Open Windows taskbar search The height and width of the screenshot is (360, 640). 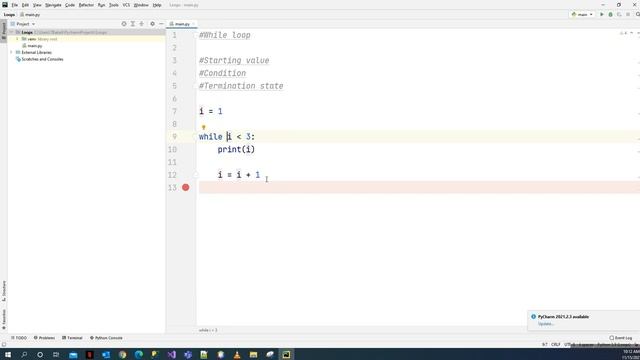24,354
